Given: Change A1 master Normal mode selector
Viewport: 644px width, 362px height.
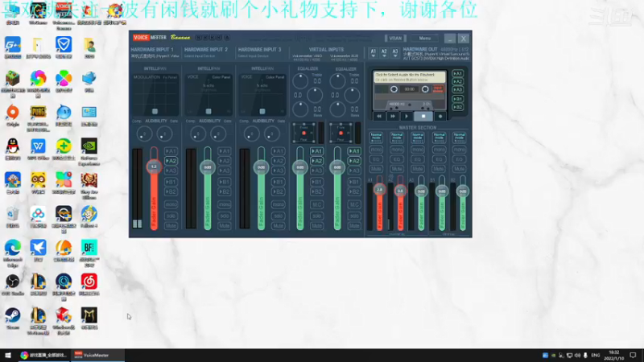Looking at the screenshot, I should (x=376, y=137).
